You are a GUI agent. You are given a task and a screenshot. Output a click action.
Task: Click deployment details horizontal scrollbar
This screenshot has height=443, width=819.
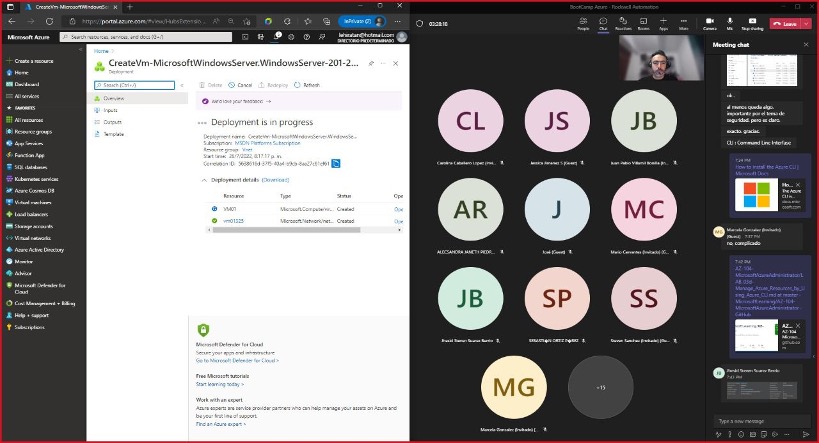coord(285,230)
